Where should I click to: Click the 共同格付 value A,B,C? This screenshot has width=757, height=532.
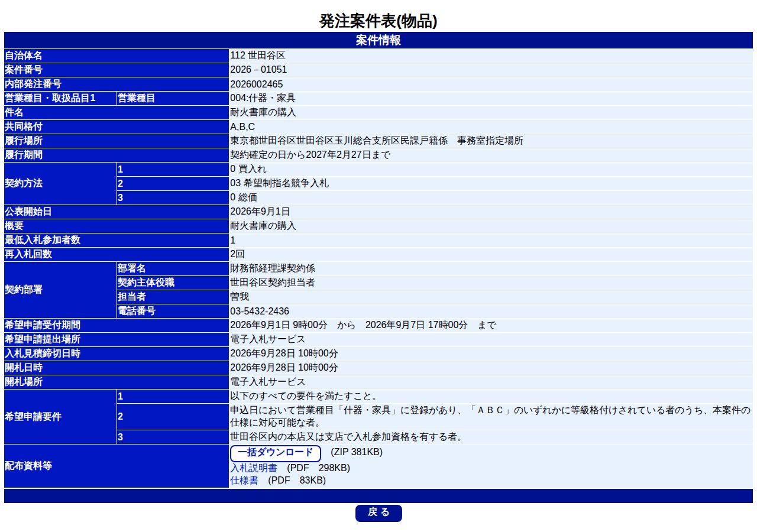(x=242, y=126)
